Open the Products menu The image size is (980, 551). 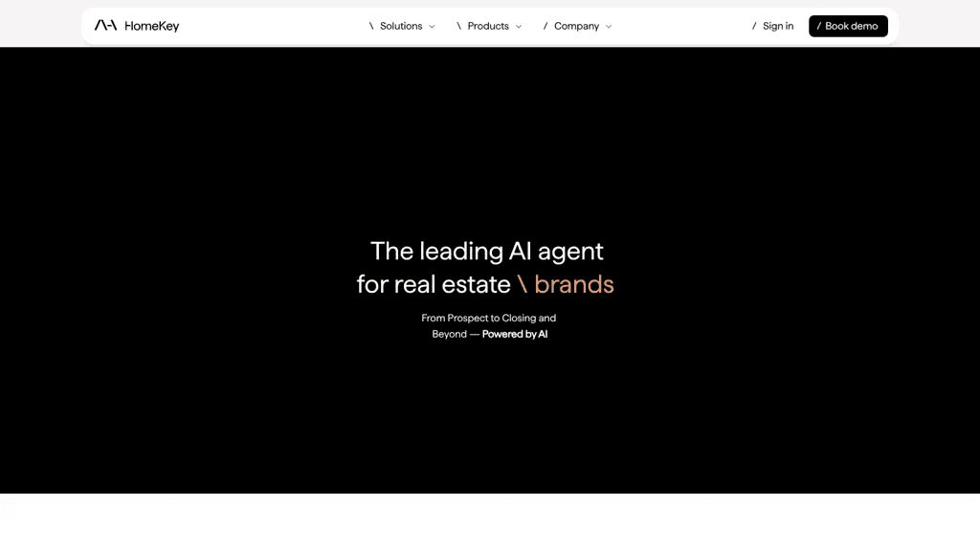(488, 26)
